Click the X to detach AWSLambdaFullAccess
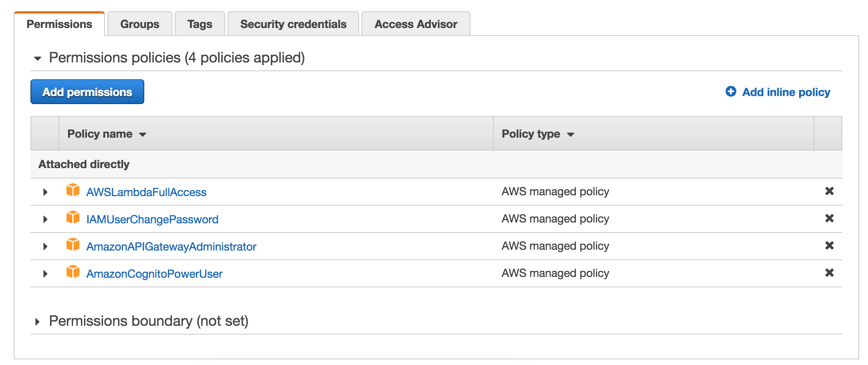 830,192
